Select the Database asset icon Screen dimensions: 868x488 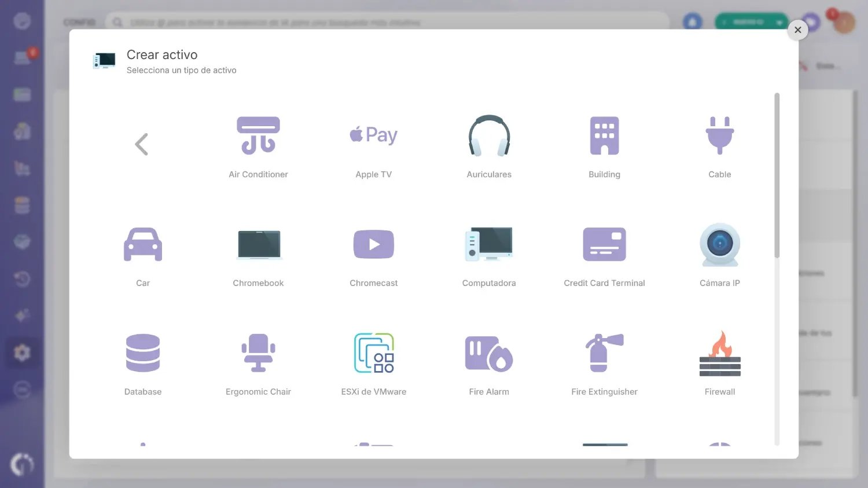point(143,353)
